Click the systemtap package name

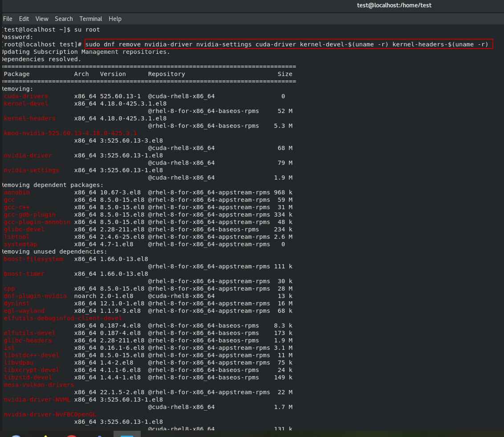[20, 244]
